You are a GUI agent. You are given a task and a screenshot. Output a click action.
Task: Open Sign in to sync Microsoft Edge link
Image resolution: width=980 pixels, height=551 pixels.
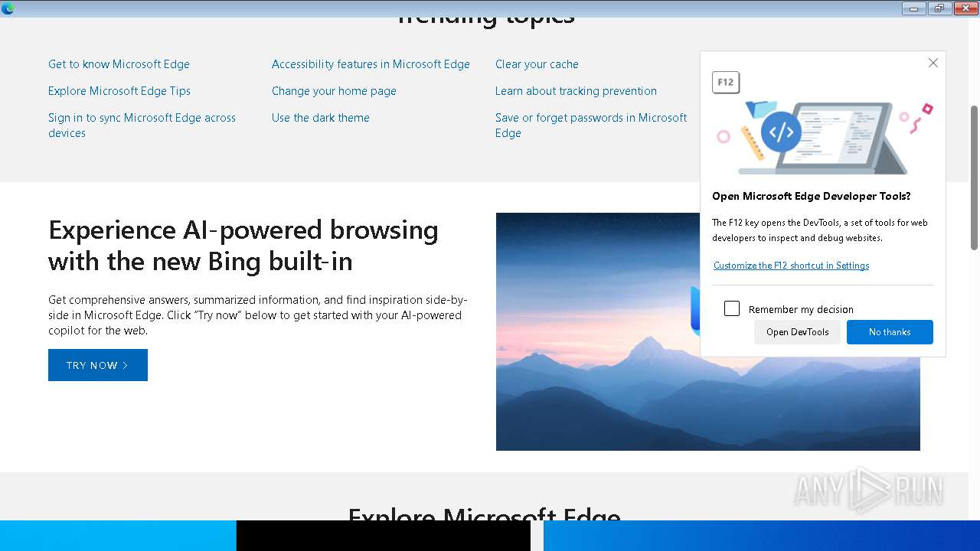[x=142, y=126]
